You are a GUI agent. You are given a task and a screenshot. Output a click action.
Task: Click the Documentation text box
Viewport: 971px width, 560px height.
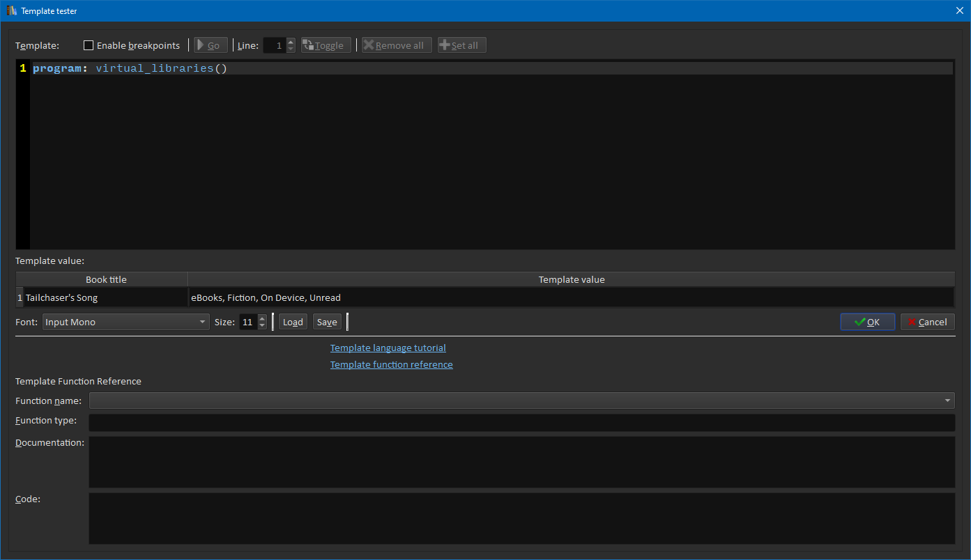pyautogui.click(x=522, y=462)
